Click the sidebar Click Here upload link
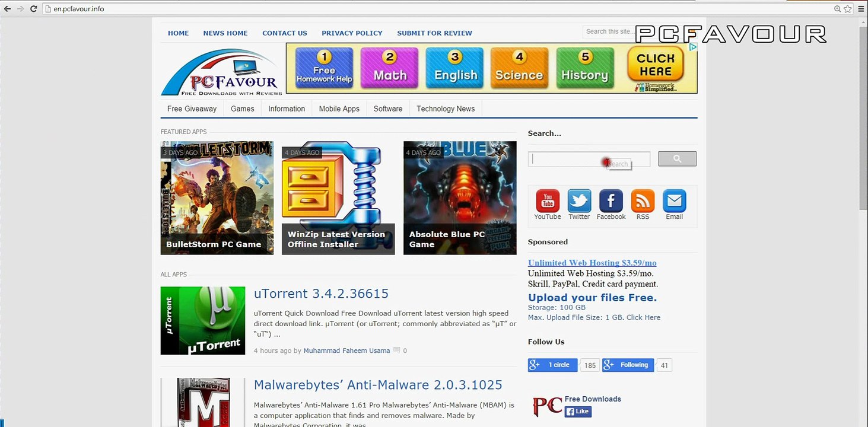868x427 pixels. [643, 317]
